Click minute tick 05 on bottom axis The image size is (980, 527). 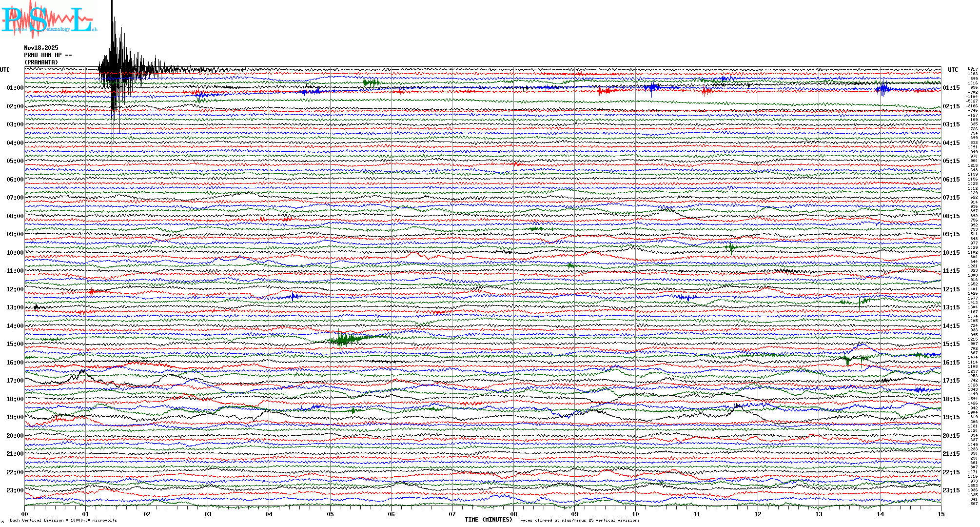click(330, 514)
